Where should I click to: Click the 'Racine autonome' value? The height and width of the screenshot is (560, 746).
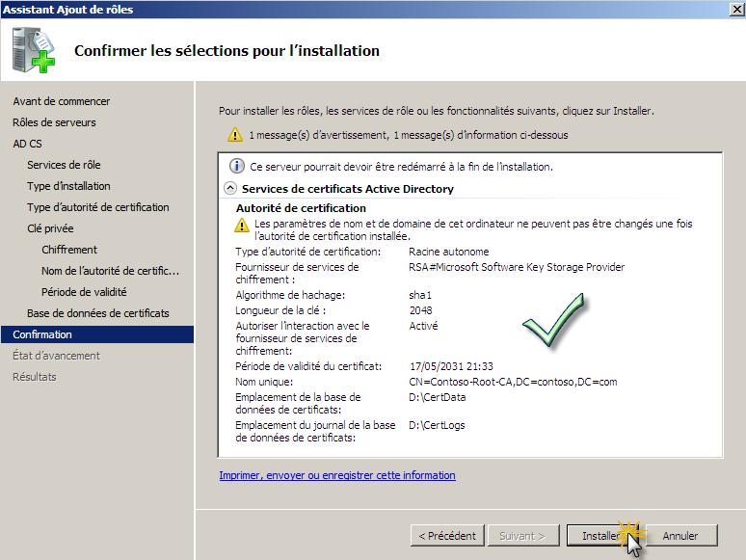point(448,252)
